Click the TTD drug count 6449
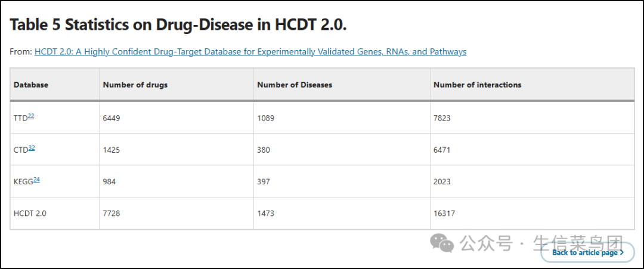This screenshot has width=644, height=269. click(112, 118)
